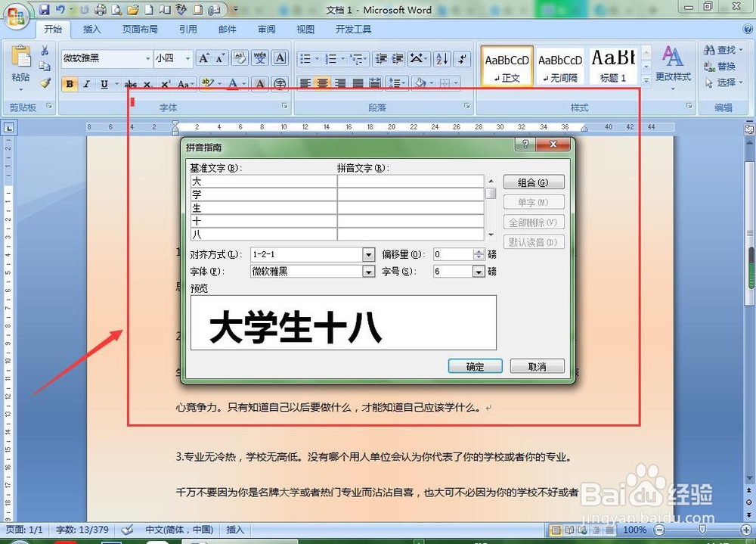Open the dialog font size dropdown
Screen dimensions: 756x544
click(479, 272)
